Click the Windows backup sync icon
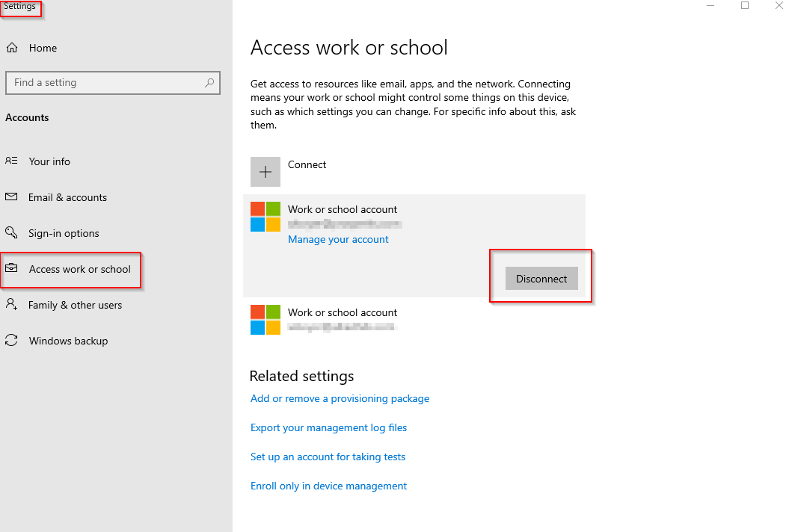The height and width of the screenshot is (532, 792). point(11,340)
